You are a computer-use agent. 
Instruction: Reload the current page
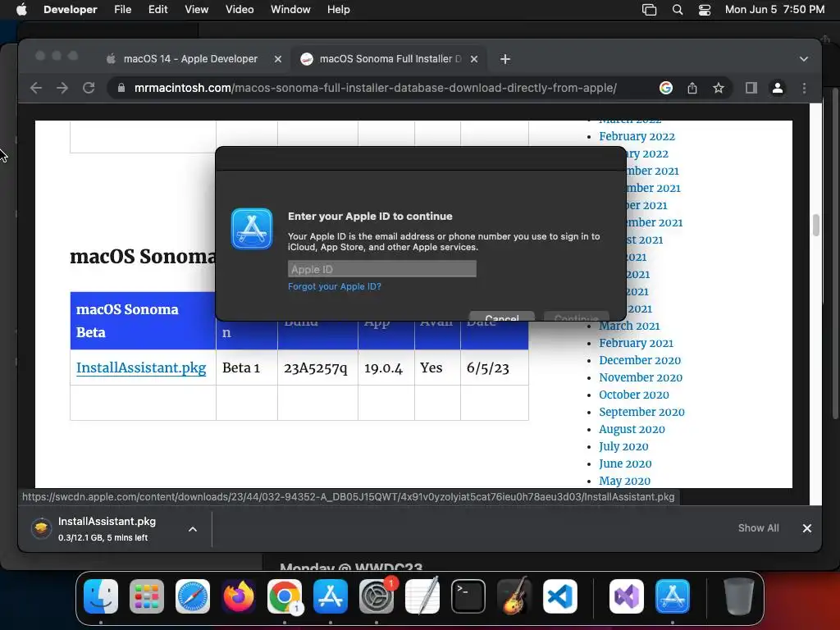pyautogui.click(x=89, y=88)
